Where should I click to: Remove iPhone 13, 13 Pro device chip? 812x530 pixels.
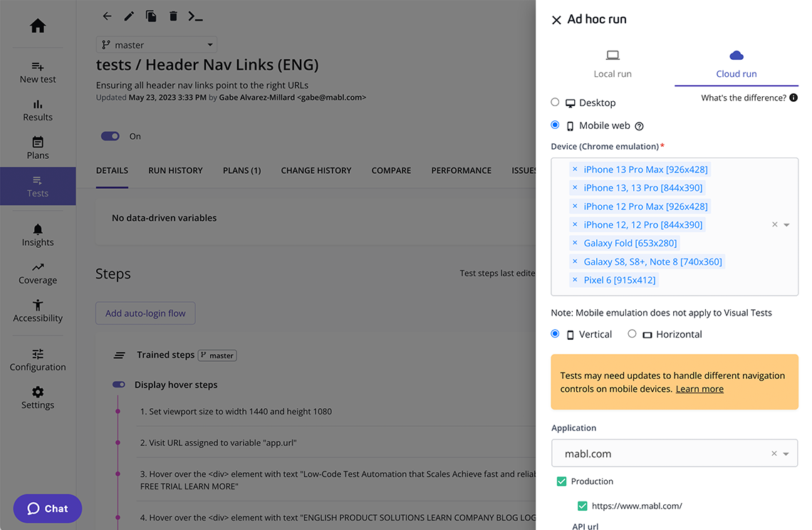tap(575, 187)
